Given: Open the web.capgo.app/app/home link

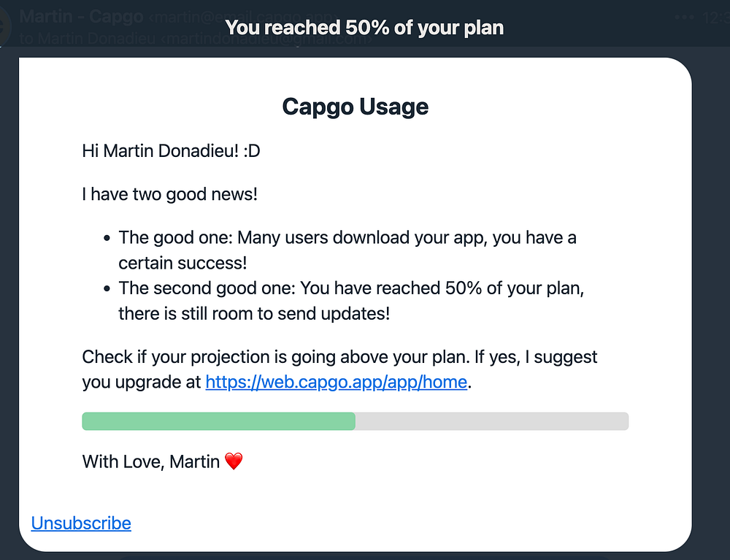Looking at the screenshot, I should 336,383.
